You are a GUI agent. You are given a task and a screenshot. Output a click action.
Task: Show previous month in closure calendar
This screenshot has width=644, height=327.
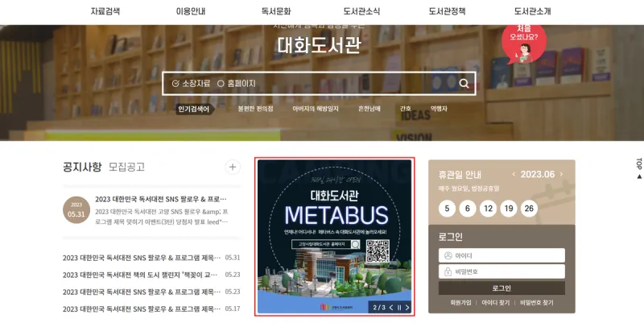pos(514,174)
